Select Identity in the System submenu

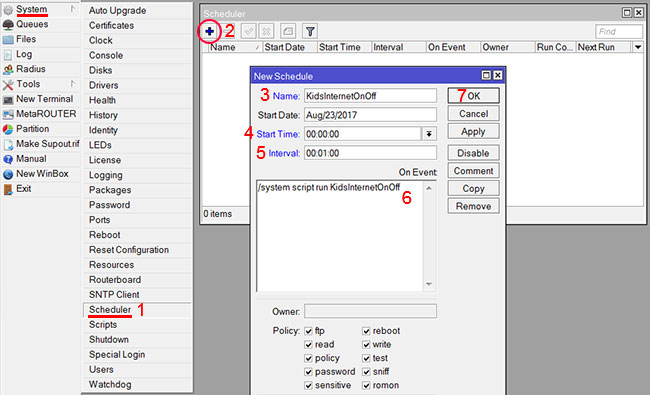(x=137, y=130)
